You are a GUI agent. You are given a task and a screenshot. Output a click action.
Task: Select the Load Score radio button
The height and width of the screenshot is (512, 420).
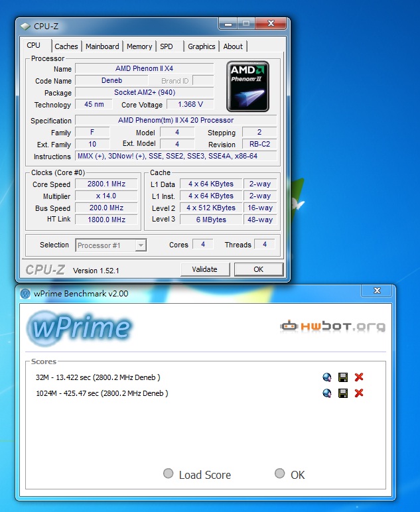pos(168,474)
